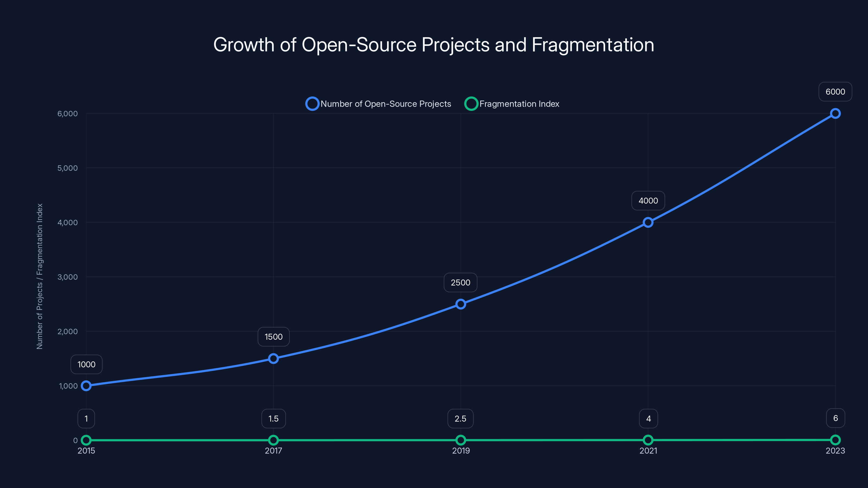This screenshot has width=868, height=488.
Task: Click the green line at year 2021
Action: (648, 440)
